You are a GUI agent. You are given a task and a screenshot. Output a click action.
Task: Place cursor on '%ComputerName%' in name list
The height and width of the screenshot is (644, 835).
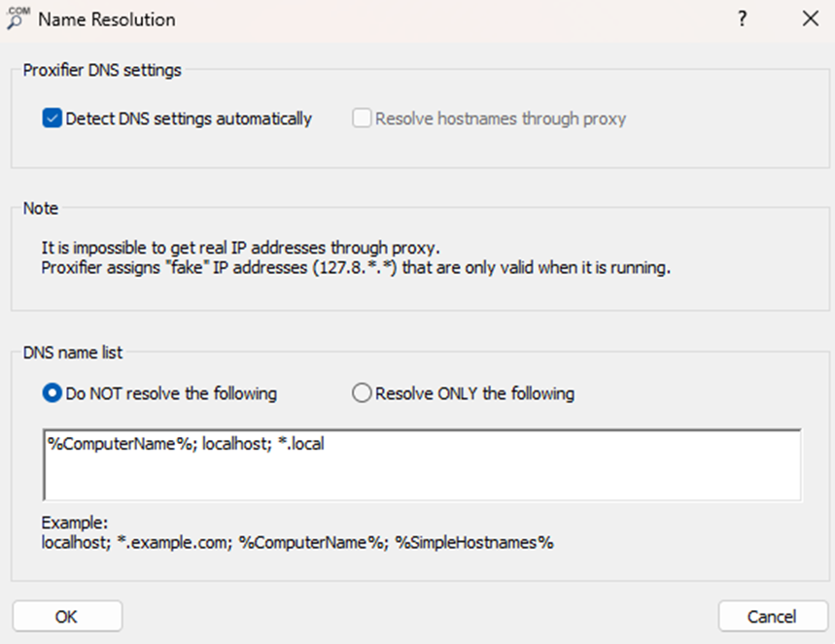[x=122, y=444]
